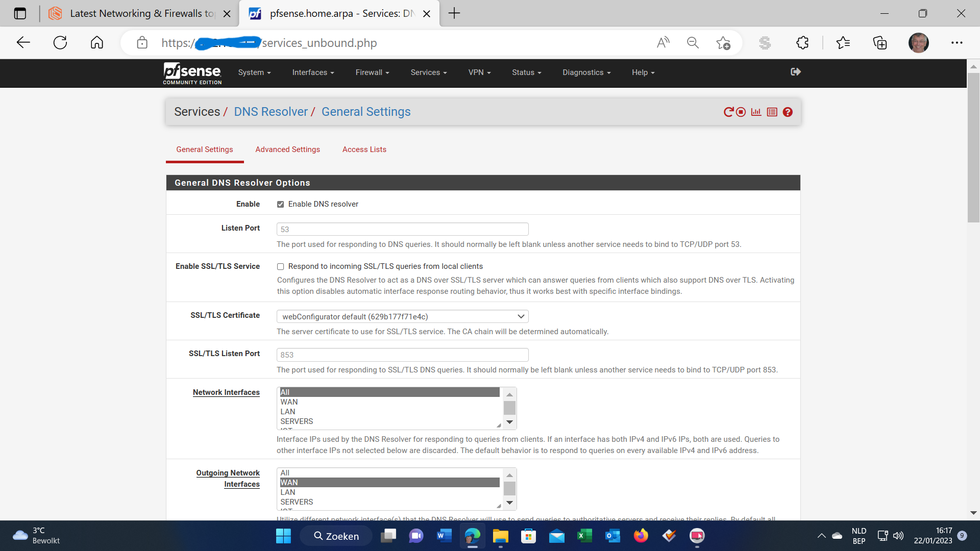
Task: Select SERVERS in Network Interfaces list
Action: click(x=389, y=421)
